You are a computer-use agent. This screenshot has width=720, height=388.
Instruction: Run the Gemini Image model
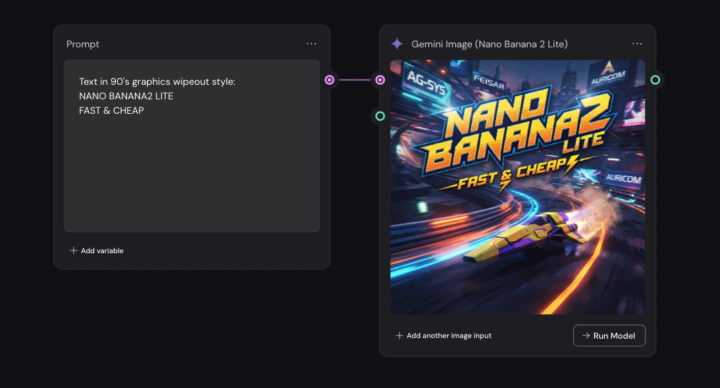click(x=609, y=336)
